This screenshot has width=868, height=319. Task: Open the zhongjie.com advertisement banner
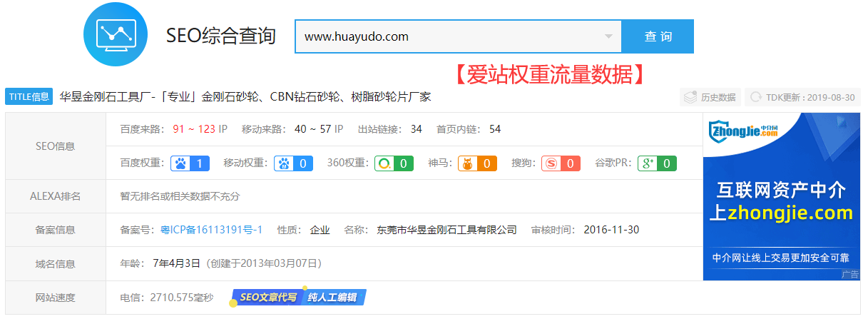781,196
